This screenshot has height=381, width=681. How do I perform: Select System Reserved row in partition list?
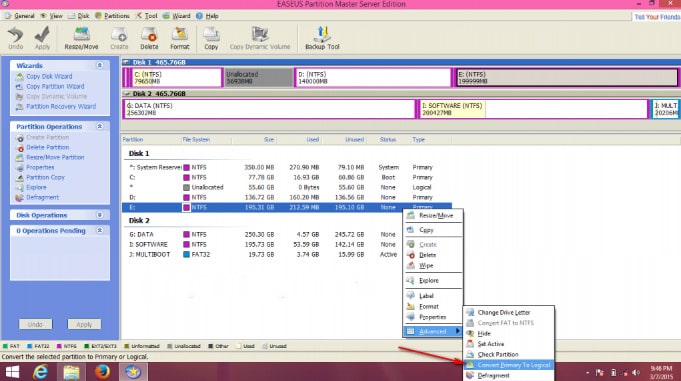287,167
